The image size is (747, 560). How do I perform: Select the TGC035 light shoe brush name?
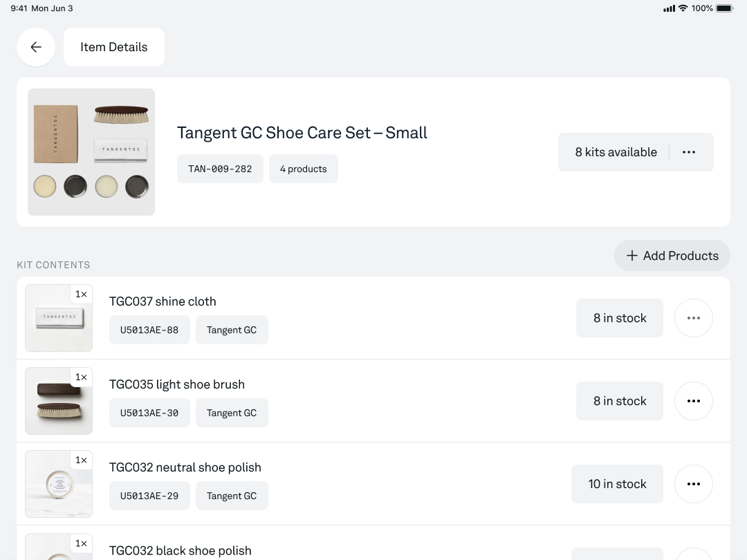click(177, 384)
